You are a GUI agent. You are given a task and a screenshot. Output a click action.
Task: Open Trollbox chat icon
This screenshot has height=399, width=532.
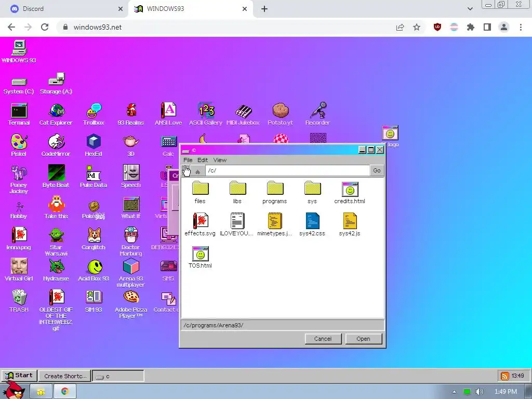[x=94, y=114]
